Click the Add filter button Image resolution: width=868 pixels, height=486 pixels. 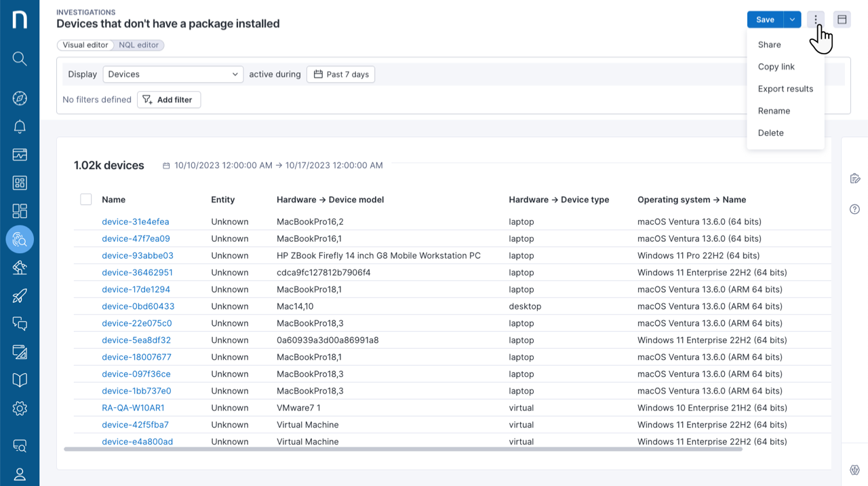169,100
